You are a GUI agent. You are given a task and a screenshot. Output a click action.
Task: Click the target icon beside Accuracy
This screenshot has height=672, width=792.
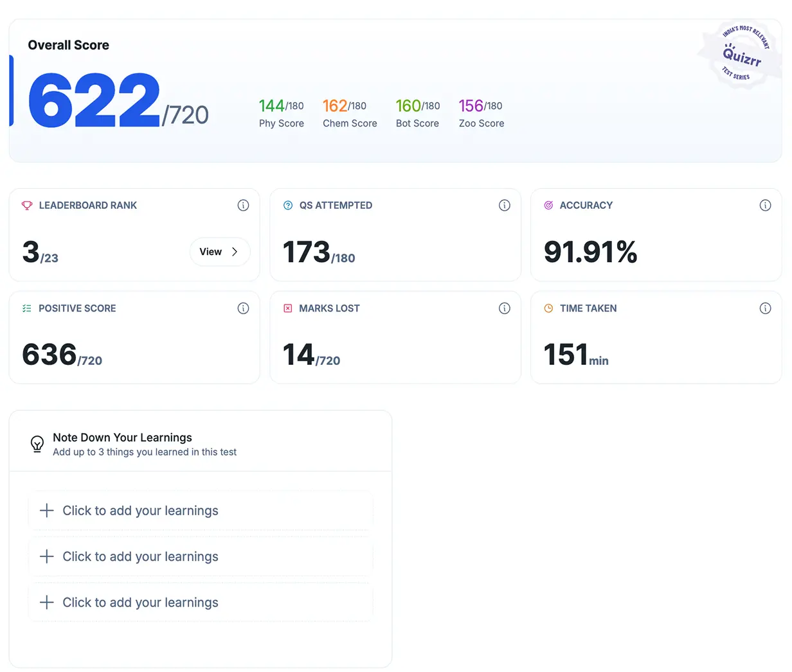pyautogui.click(x=548, y=206)
